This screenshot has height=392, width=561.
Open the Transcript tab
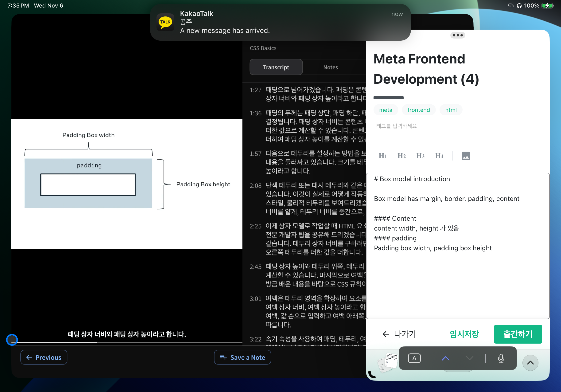(276, 67)
